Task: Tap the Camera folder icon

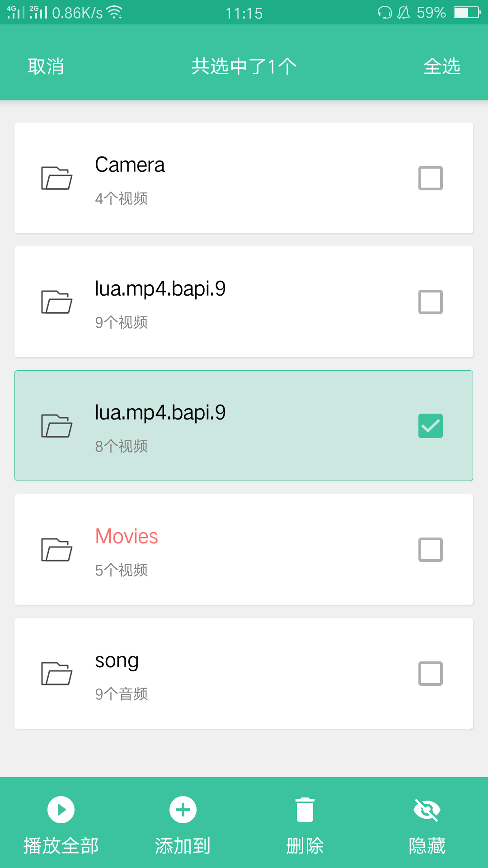Action: pos(56,178)
